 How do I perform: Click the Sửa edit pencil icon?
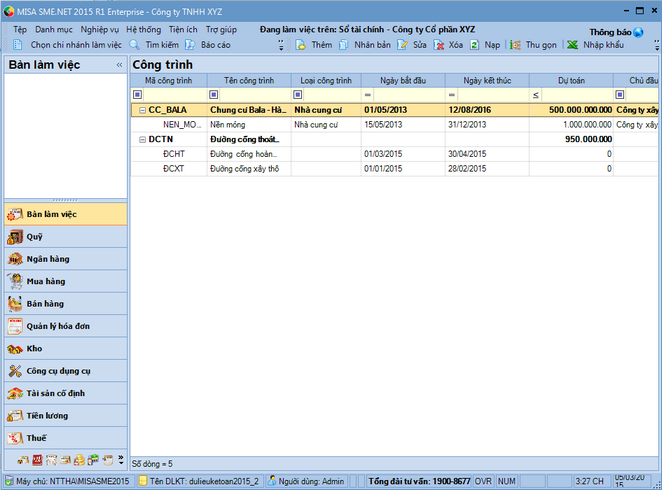(402, 45)
